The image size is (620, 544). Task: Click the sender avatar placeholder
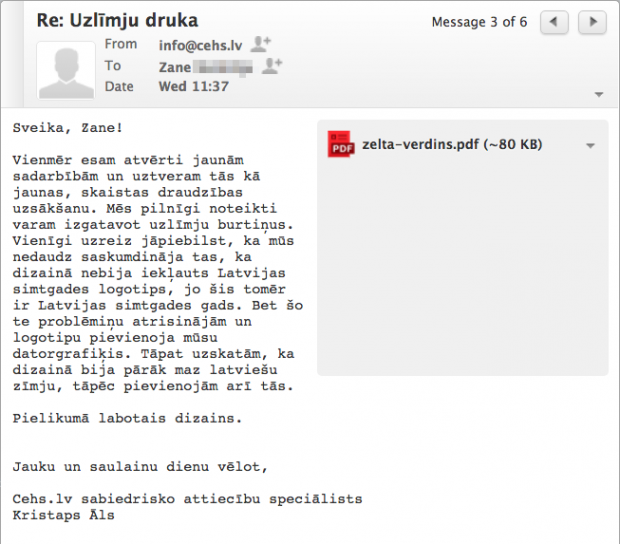coord(67,67)
